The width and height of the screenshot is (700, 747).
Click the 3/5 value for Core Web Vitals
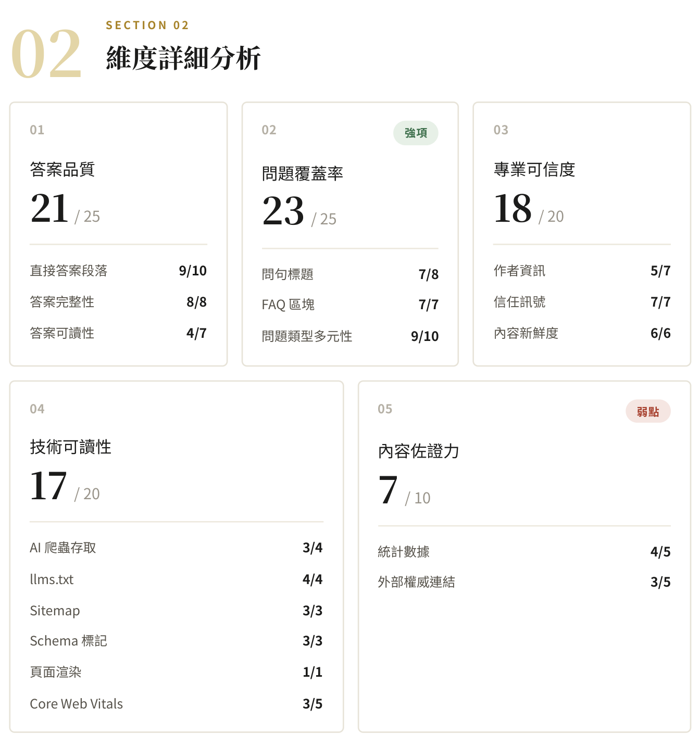click(x=312, y=704)
